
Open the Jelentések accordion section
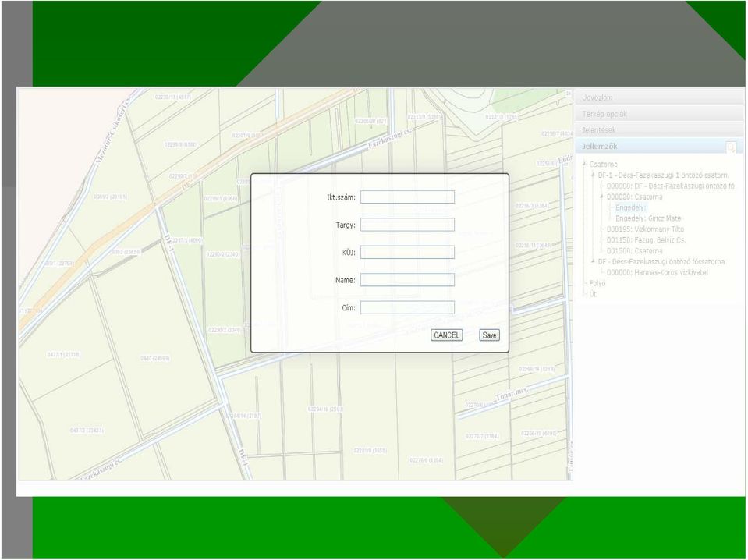click(659, 129)
